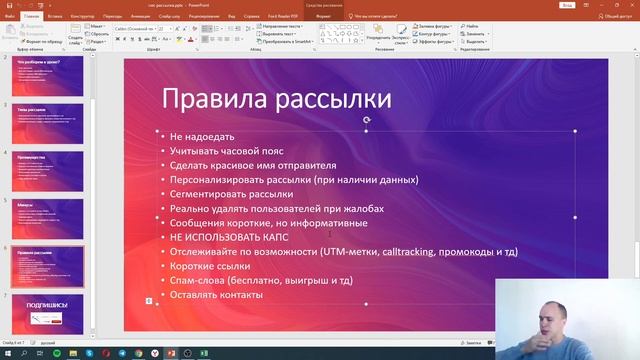Screen dimensions: 640x360
Task: Apply text highlight color
Action: coord(179,39)
